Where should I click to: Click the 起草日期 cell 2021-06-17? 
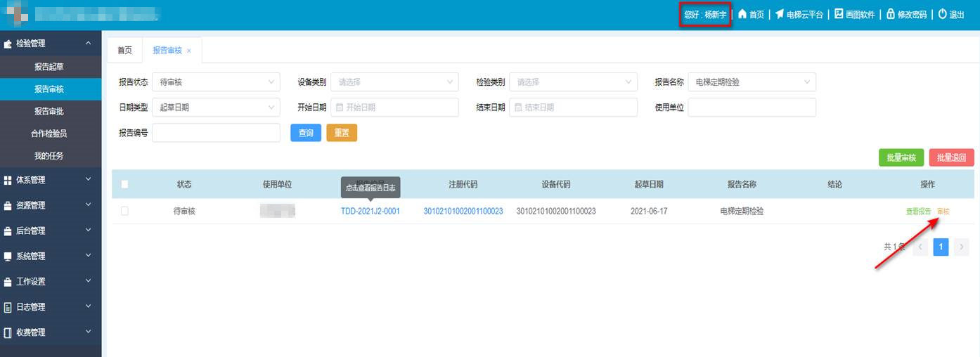[649, 211]
